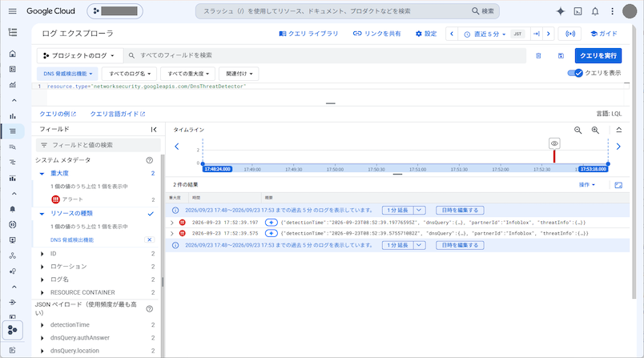Go to previous time range arrow
644x358 pixels.
click(452, 34)
